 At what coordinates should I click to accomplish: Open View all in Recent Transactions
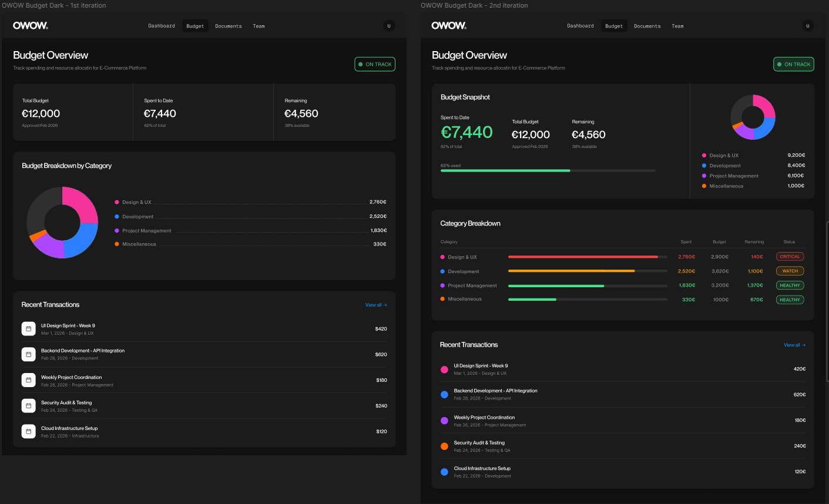pos(375,305)
